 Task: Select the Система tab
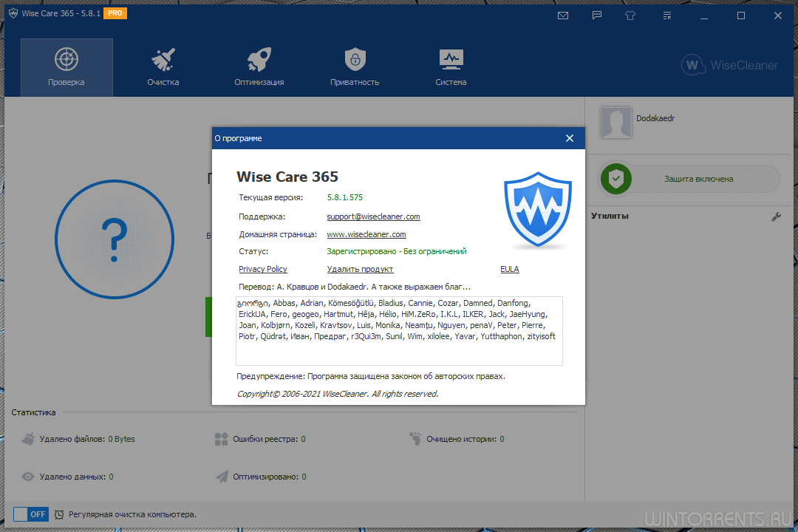451,67
